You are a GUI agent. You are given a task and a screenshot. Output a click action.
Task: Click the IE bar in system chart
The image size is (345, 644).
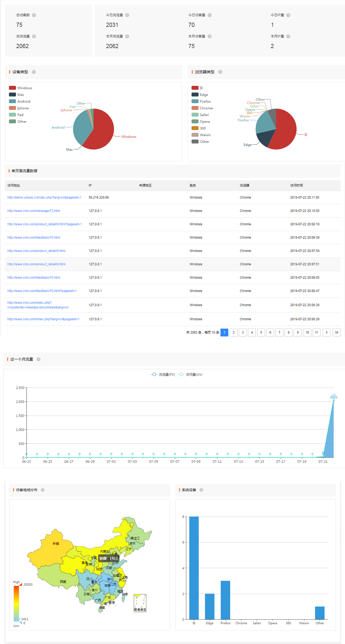(x=194, y=568)
